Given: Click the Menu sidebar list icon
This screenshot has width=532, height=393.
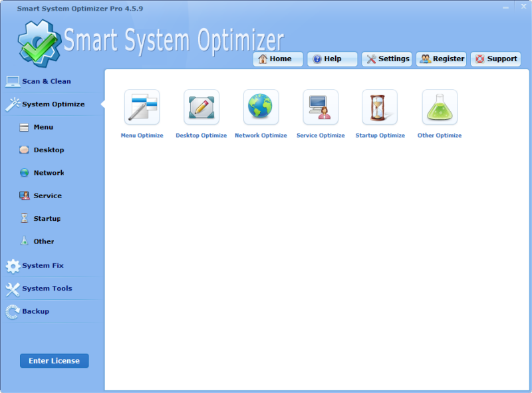Looking at the screenshot, I should 24,127.
